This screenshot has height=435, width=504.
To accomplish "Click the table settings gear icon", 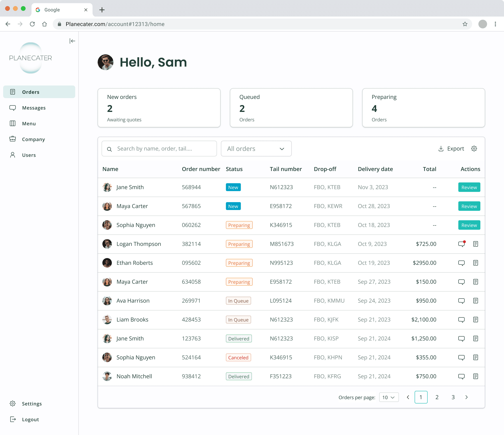I will coord(474,149).
